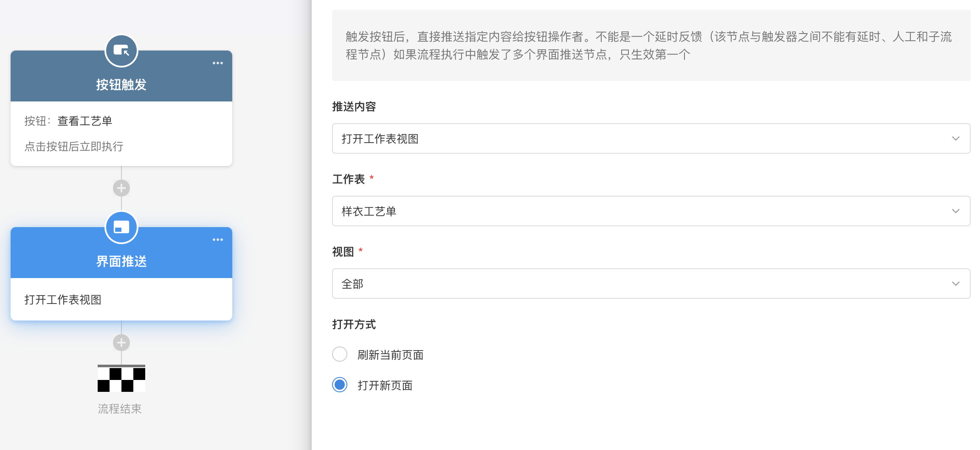
Task: Click the 界面推送 node circular icon
Action: click(x=121, y=228)
